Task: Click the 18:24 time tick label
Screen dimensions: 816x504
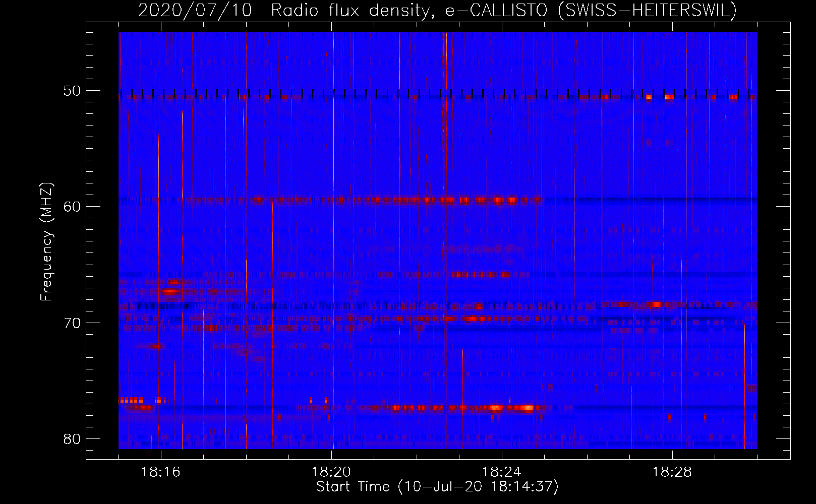Action: pos(502,472)
